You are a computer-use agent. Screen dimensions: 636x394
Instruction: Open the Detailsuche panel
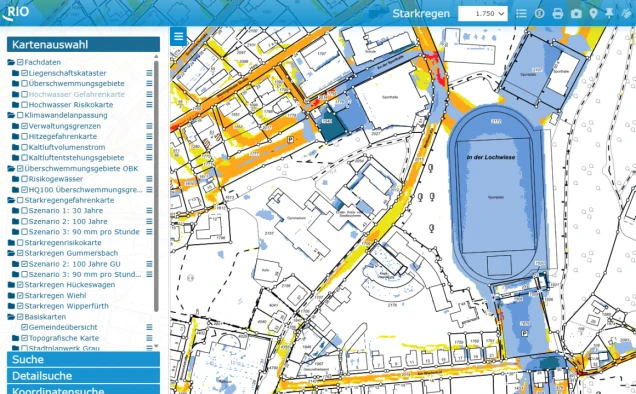point(83,376)
